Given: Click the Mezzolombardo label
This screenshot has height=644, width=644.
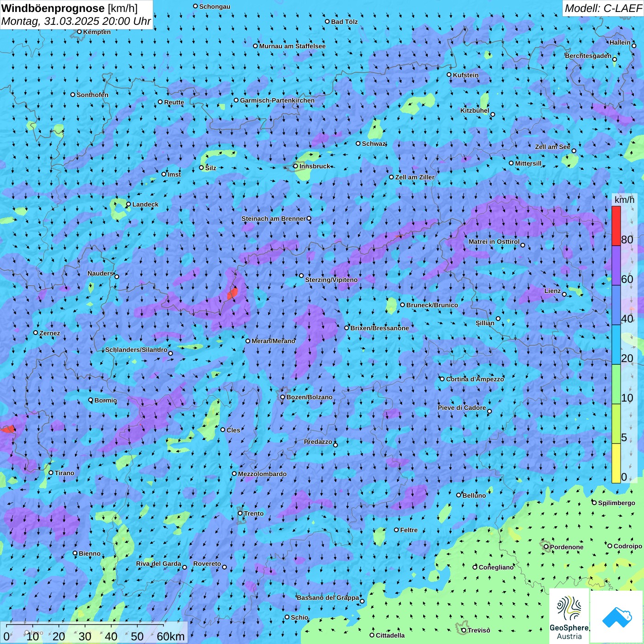Looking at the screenshot, I should [262, 474].
